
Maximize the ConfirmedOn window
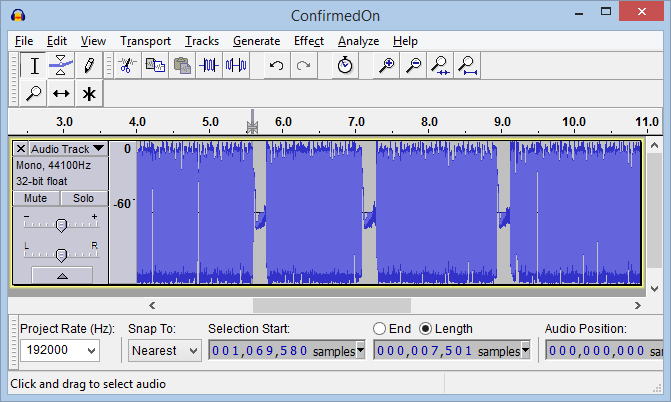(606, 12)
